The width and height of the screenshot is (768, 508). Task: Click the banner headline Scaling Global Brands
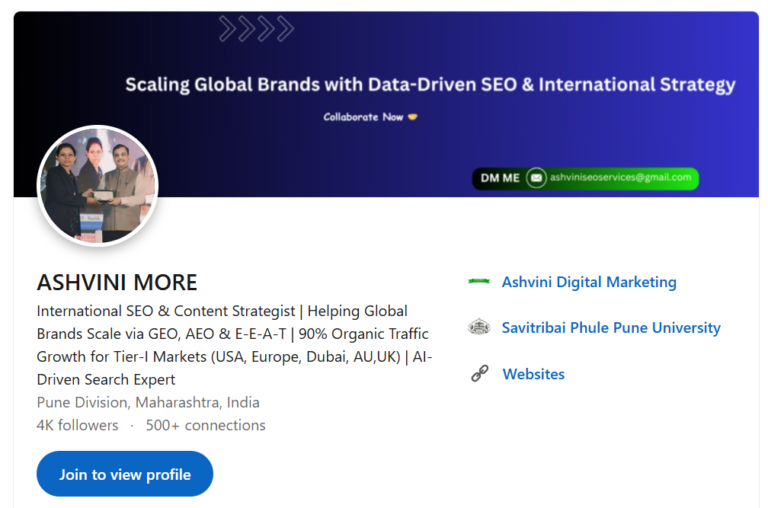431,85
